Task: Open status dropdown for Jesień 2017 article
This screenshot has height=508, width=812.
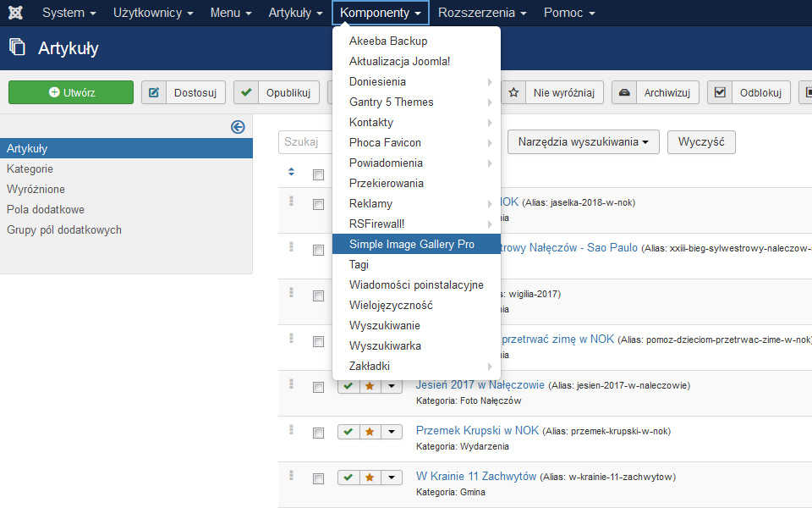Action: tap(392, 386)
